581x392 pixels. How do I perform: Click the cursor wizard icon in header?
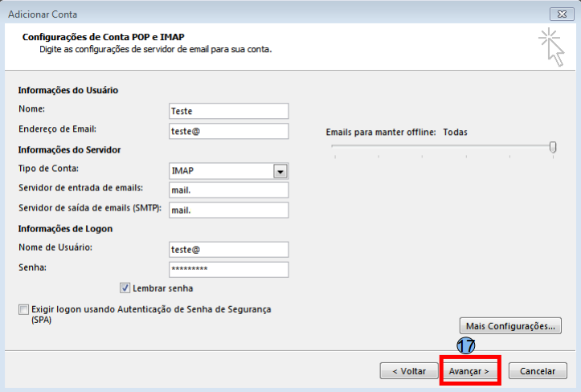(x=550, y=46)
